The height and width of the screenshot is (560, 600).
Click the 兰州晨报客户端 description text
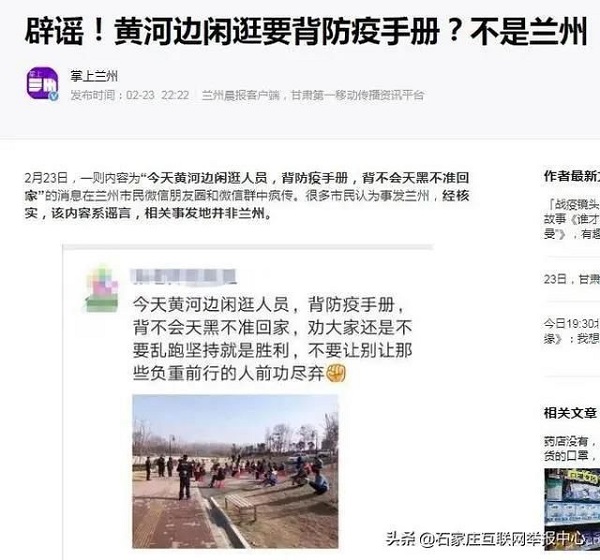coord(313,95)
